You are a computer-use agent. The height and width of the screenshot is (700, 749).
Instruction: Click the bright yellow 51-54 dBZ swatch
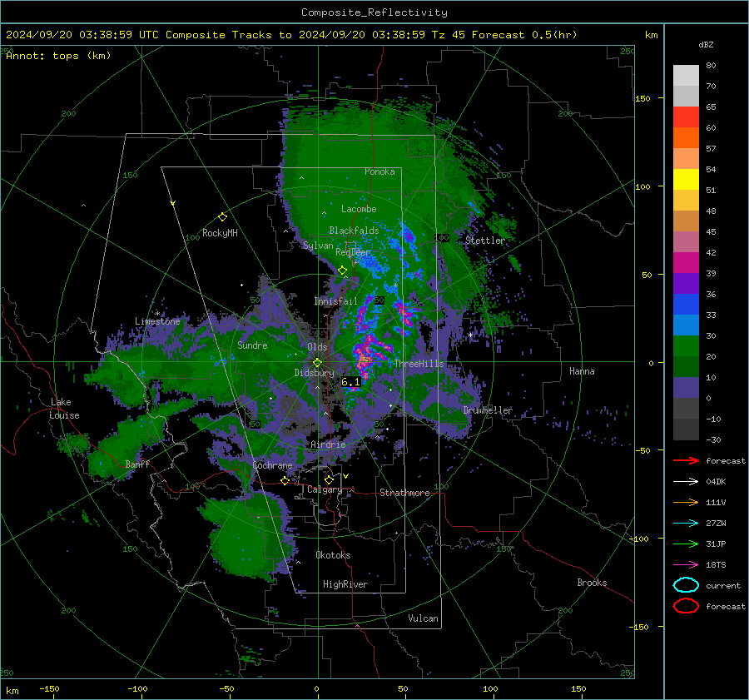tap(686, 180)
